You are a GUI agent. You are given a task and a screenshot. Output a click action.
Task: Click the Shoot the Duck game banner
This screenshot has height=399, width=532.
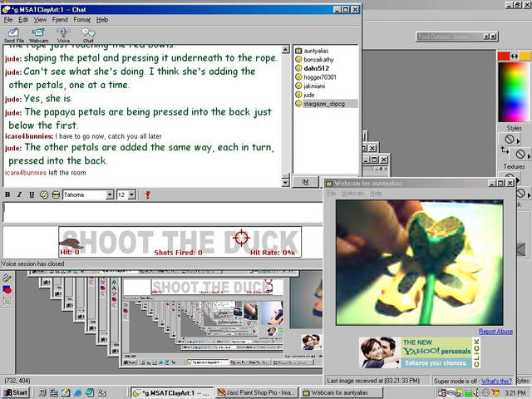point(180,242)
